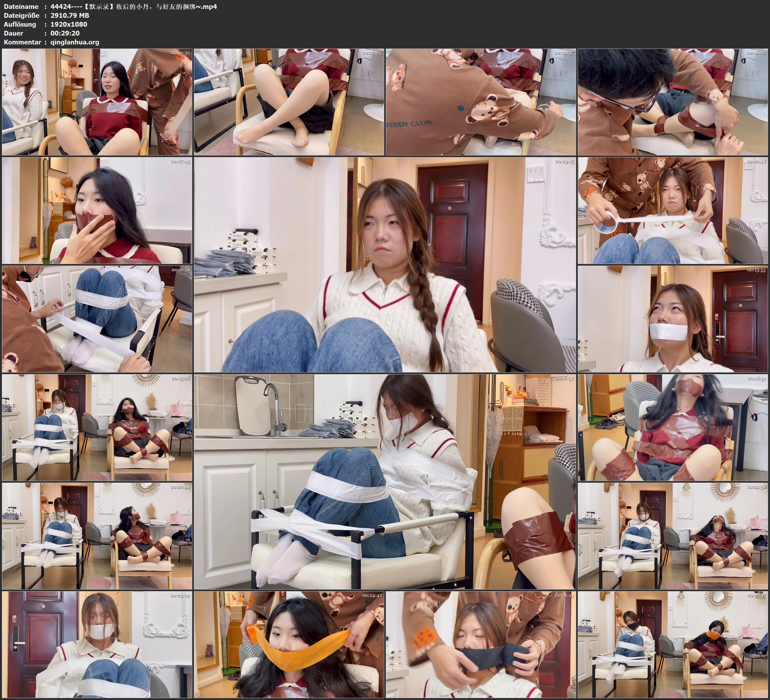
Task: Click the thumbnail timestamped 00:10:48
Action: point(673,210)
